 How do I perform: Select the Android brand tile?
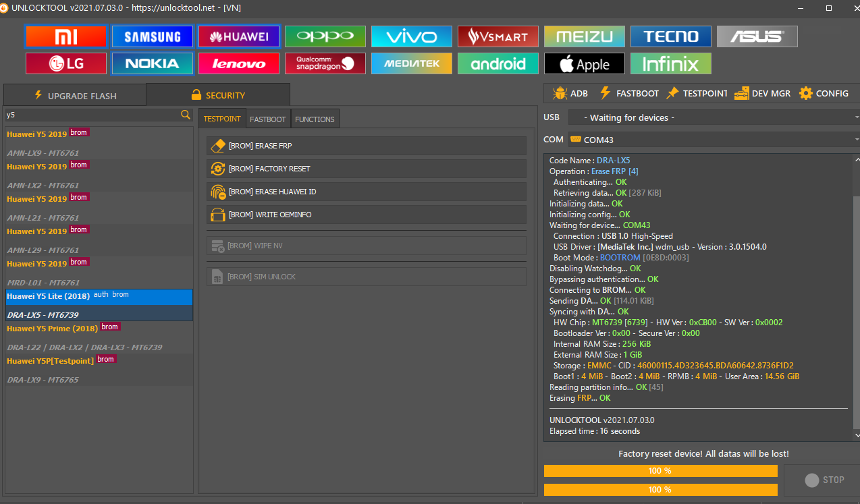pyautogui.click(x=498, y=63)
